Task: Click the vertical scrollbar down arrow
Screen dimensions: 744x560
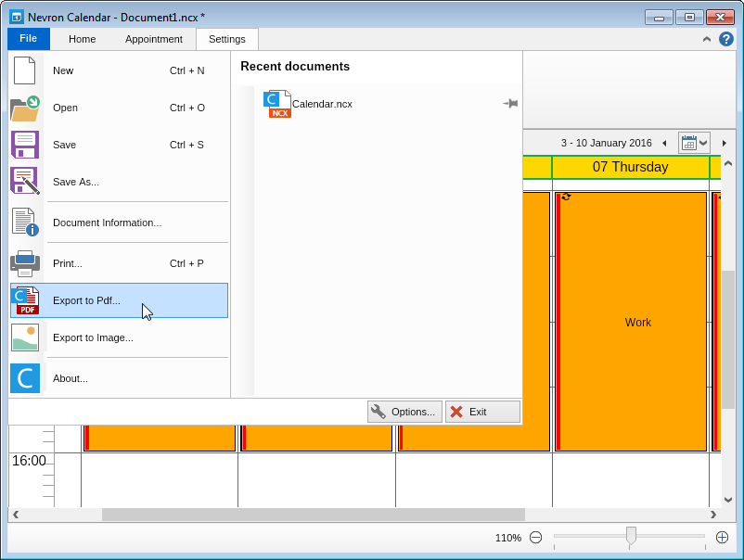Action: point(728,500)
